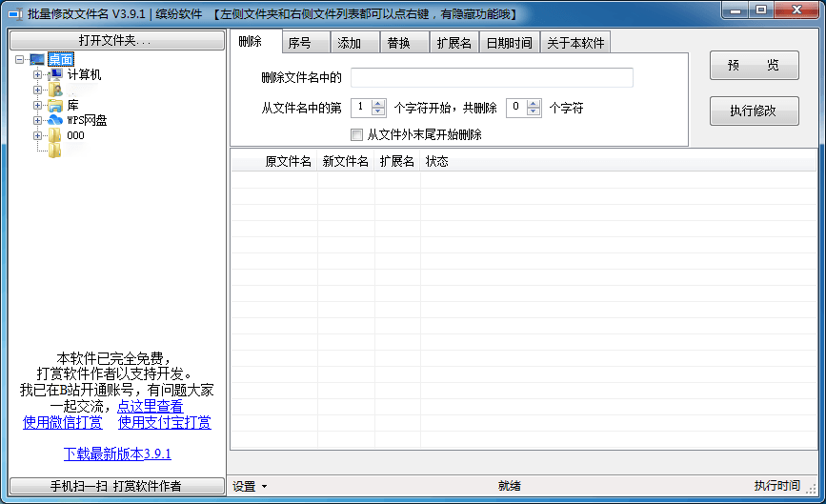Open the 设置 dropdown menu
The height and width of the screenshot is (504, 826).
250,486
